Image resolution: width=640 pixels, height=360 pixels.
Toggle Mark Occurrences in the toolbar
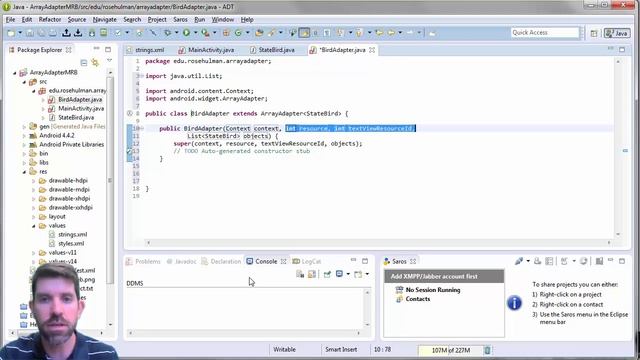point(304,33)
